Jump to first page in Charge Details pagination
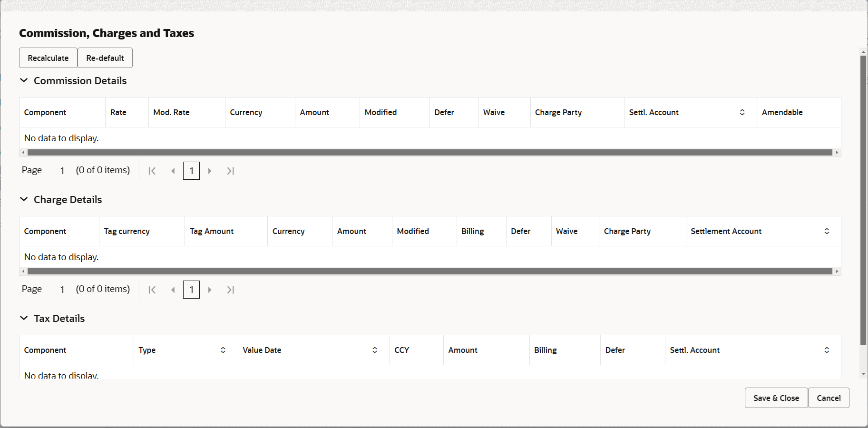The height and width of the screenshot is (428, 868). tap(152, 290)
